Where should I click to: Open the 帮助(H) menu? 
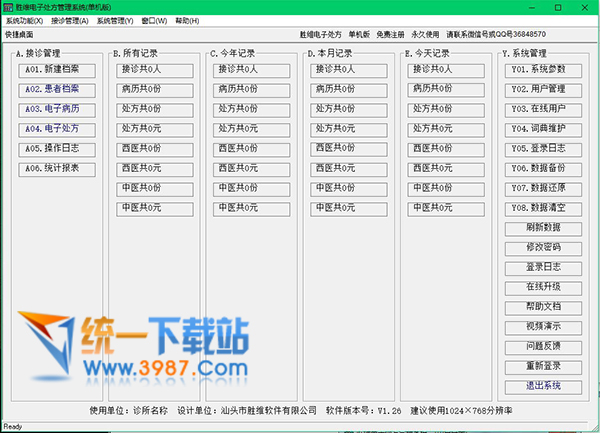tap(186, 20)
